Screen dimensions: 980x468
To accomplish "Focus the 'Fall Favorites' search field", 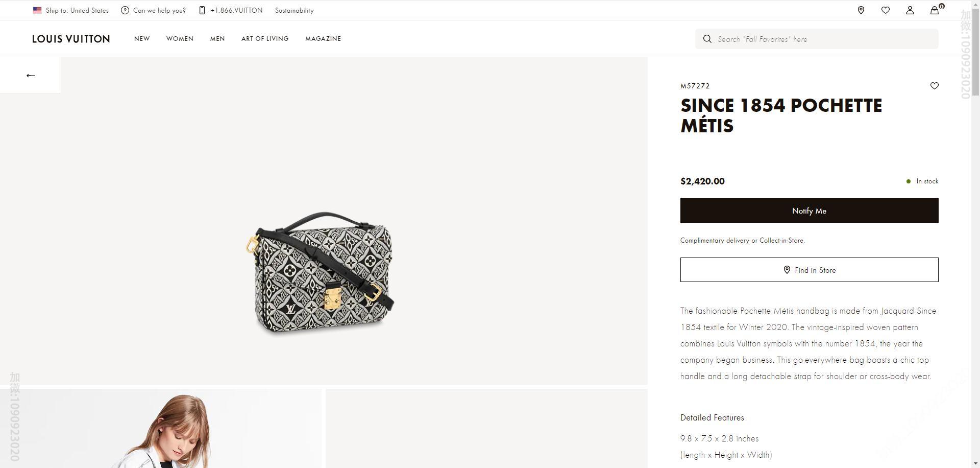I will pyautogui.click(x=822, y=39).
